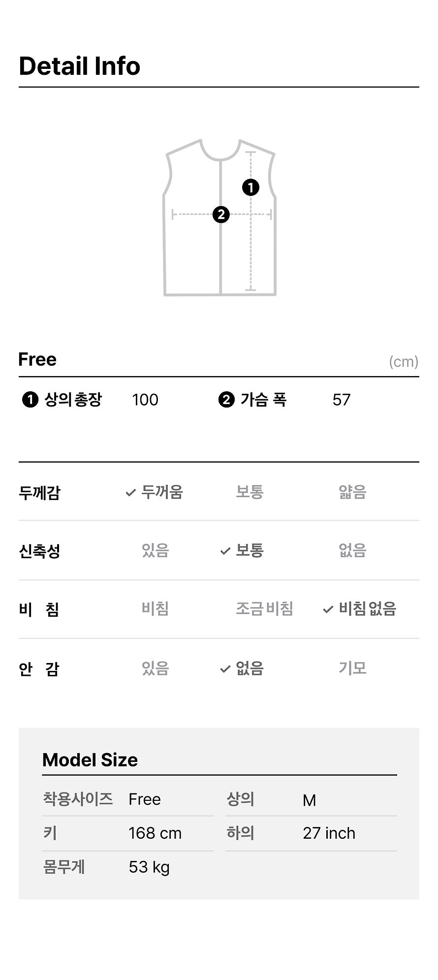Click the 168 cm height value
Image resolution: width=438 pixels, height=980 pixels.
click(155, 833)
